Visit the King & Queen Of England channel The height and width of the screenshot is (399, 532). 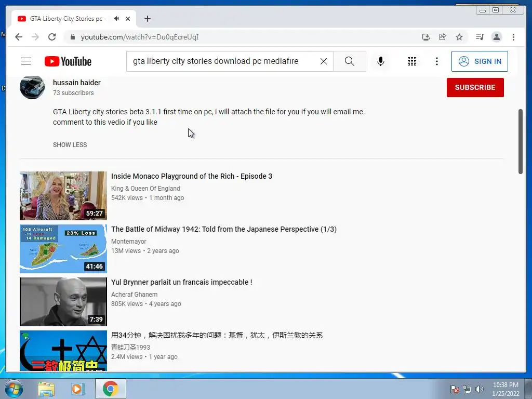coord(145,188)
